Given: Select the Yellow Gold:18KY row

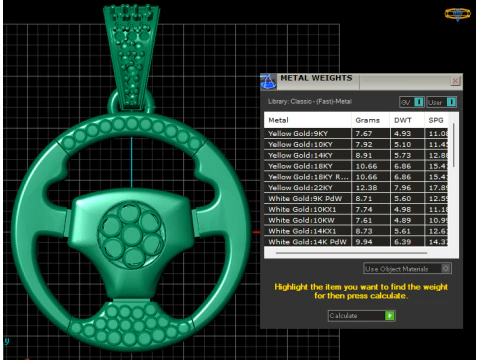Looking at the screenshot, I should [356, 166].
